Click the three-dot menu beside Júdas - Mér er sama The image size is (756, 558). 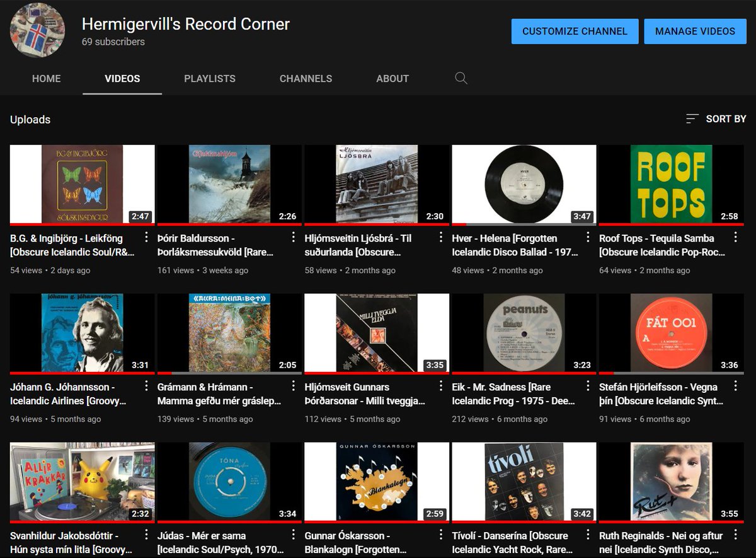pos(293,535)
